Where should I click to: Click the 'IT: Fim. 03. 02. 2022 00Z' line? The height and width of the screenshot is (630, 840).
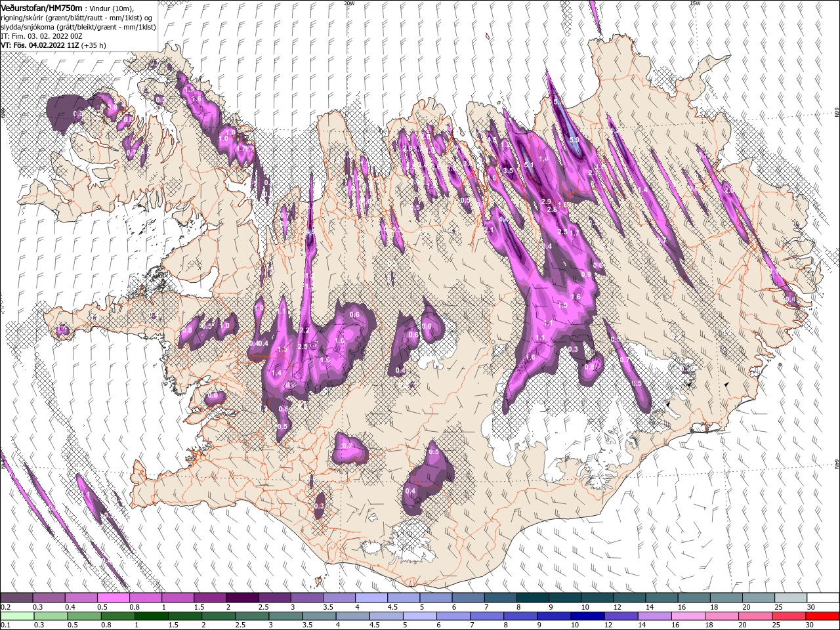[43, 35]
